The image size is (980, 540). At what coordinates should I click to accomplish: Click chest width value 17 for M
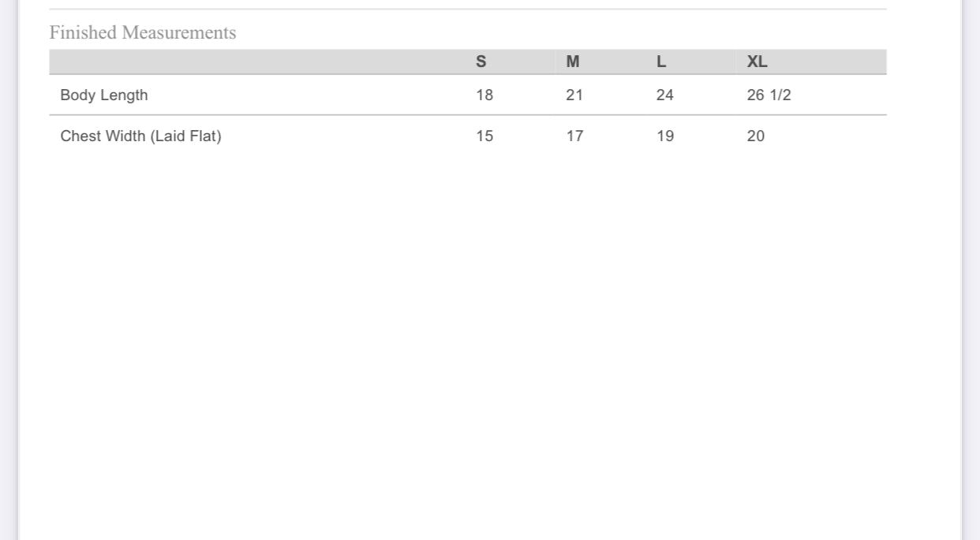(x=574, y=136)
